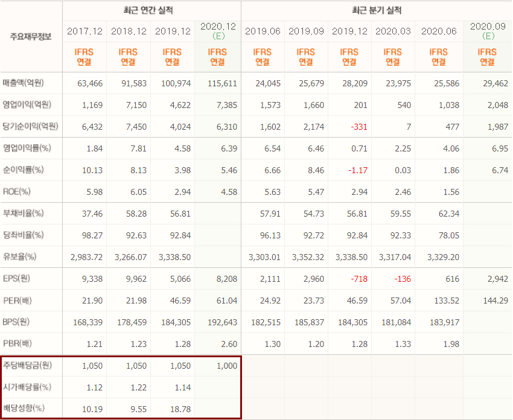513x420 pixels.
Task: Click the 매출액(억원) row label
Action: coord(23,83)
